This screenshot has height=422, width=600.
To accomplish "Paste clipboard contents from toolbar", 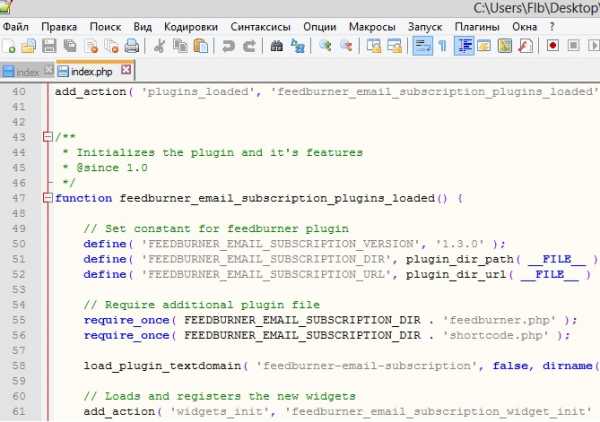I will pos(201,45).
